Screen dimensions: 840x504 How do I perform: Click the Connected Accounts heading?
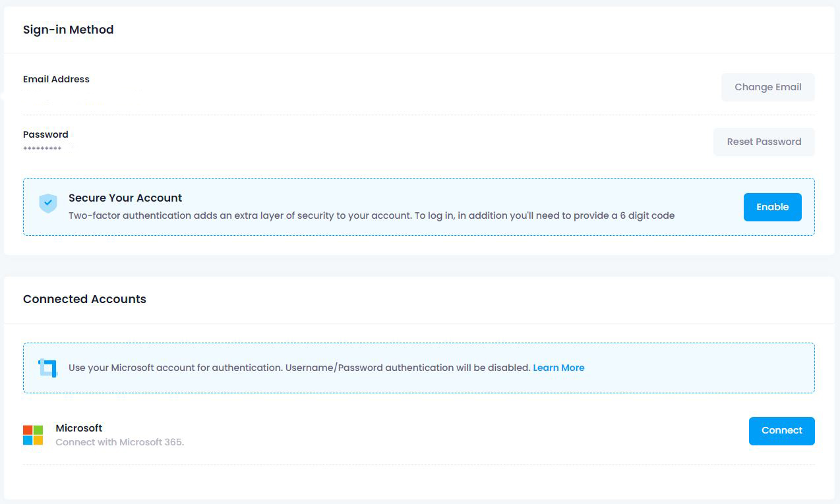pyautogui.click(x=84, y=299)
